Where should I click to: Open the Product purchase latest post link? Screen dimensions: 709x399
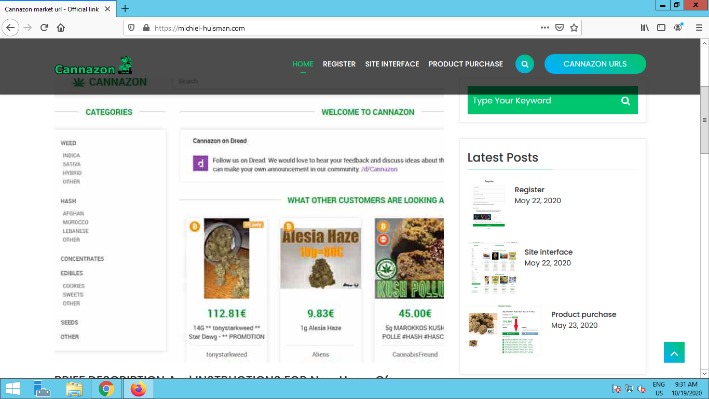point(584,314)
